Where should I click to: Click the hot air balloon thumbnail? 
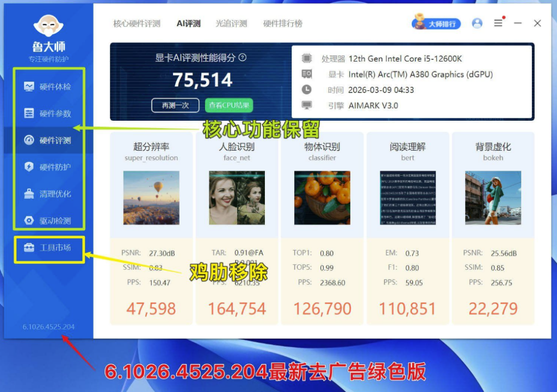coord(151,198)
